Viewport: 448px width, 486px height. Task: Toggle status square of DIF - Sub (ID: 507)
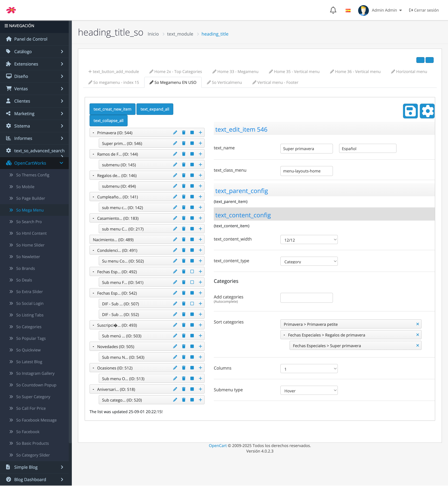tap(192, 304)
